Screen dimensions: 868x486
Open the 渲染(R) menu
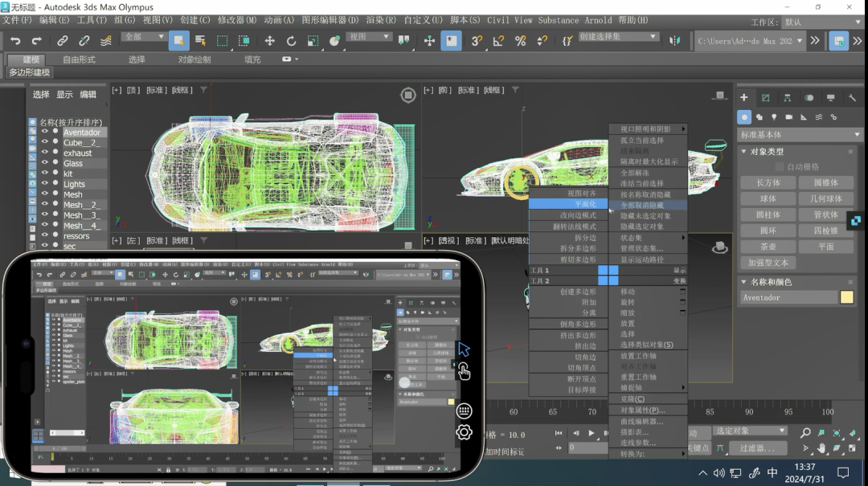click(x=381, y=20)
